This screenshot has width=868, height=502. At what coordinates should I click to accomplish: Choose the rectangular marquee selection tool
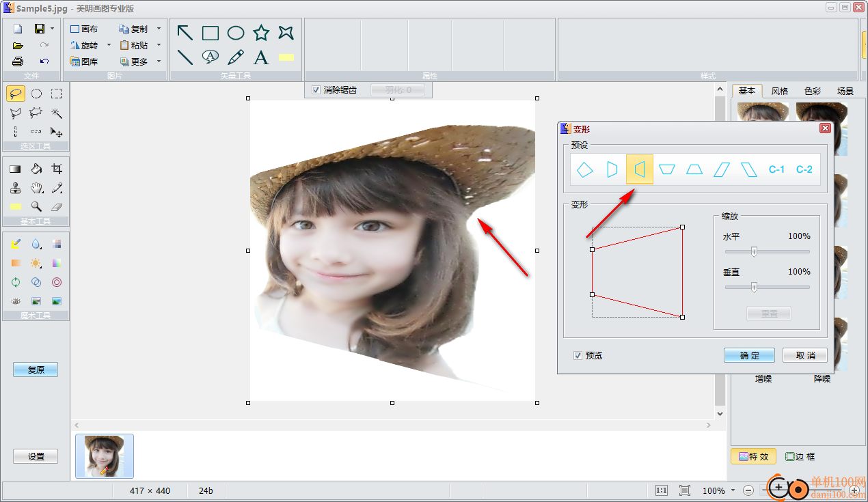(x=57, y=94)
